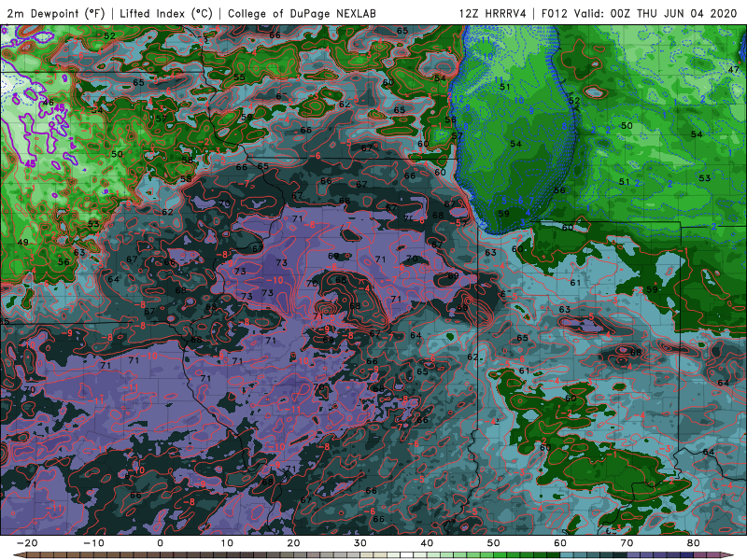Screen dimensions: 747x560
Task: Click the dewpoint value '46' on the map
Action: point(49,103)
